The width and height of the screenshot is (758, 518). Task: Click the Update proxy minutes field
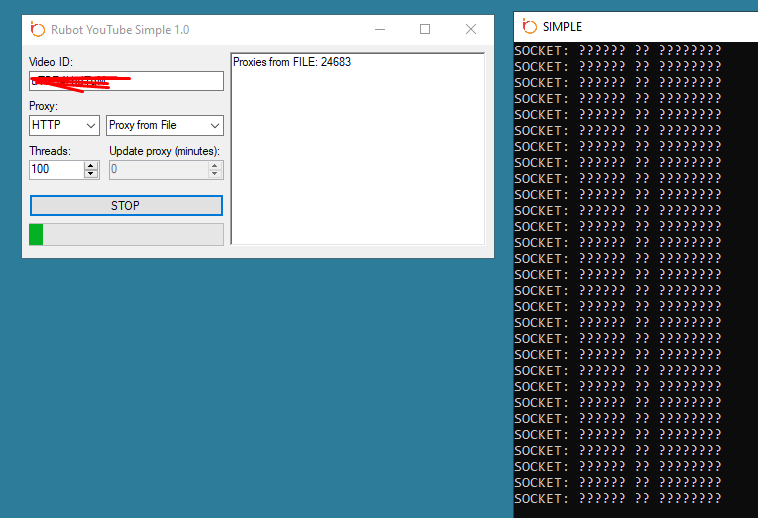(x=158, y=170)
